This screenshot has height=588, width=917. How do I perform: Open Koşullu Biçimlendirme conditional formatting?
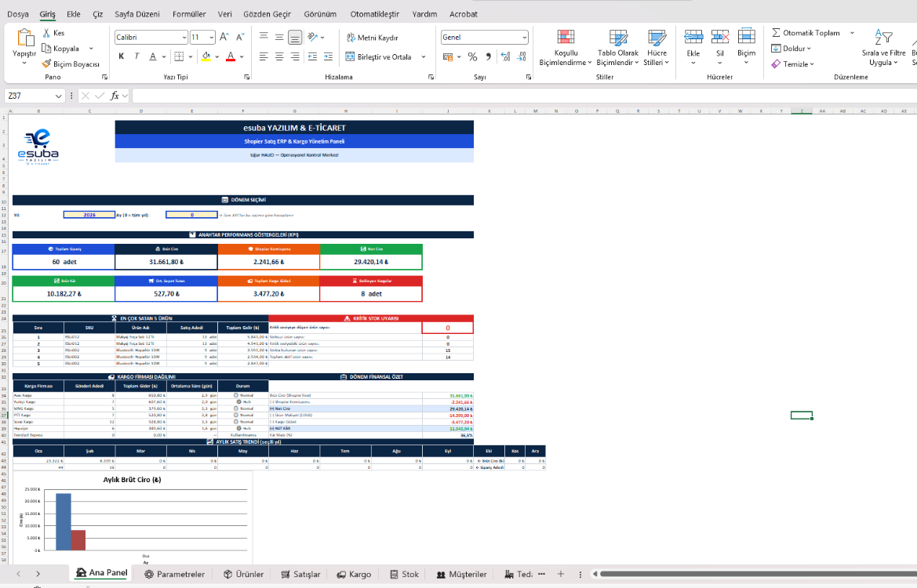coord(566,47)
